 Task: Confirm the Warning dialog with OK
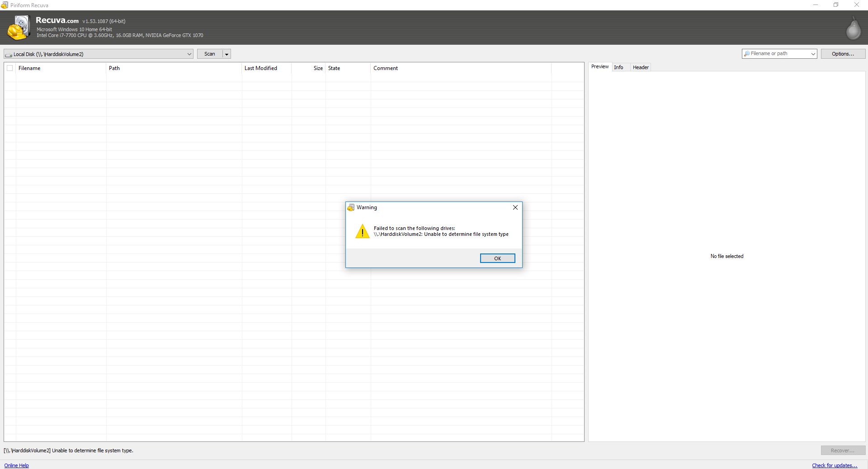[x=497, y=258]
